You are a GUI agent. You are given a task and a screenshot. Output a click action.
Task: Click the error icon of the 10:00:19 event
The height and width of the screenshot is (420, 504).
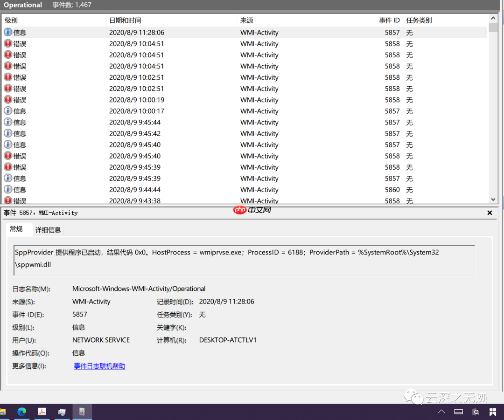tap(8, 100)
